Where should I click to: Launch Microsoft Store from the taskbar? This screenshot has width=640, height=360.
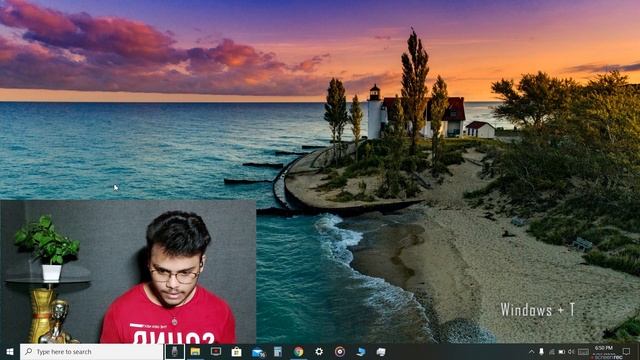pos(236,351)
